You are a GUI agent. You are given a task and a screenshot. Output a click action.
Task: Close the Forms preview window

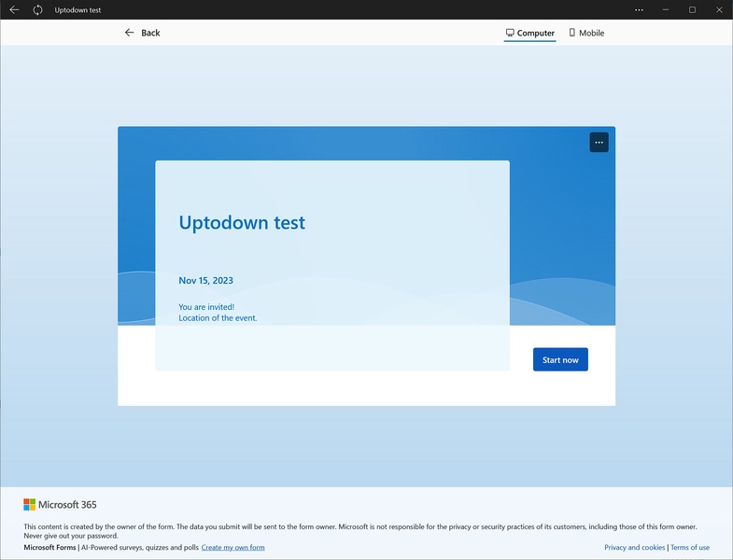tap(718, 9)
